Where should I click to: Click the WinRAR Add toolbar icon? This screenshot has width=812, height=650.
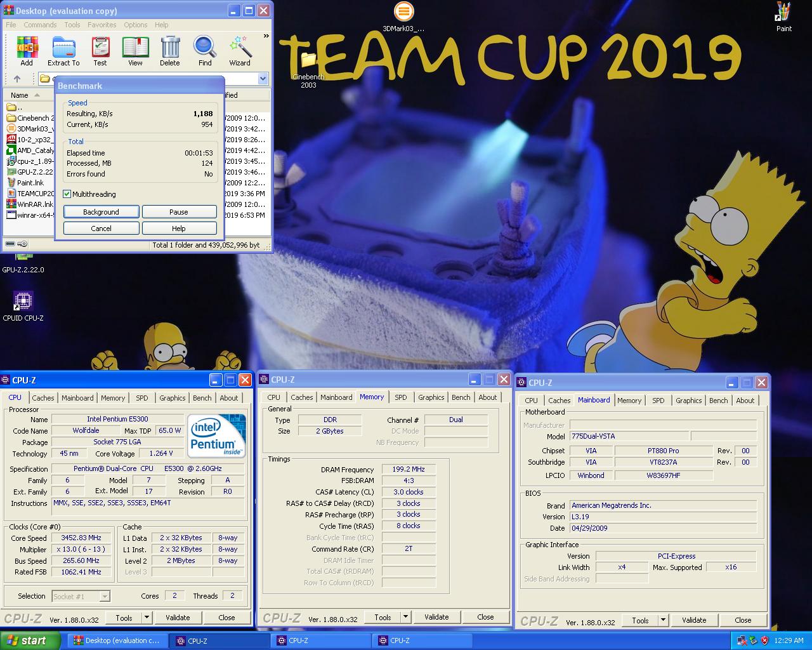click(x=27, y=51)
